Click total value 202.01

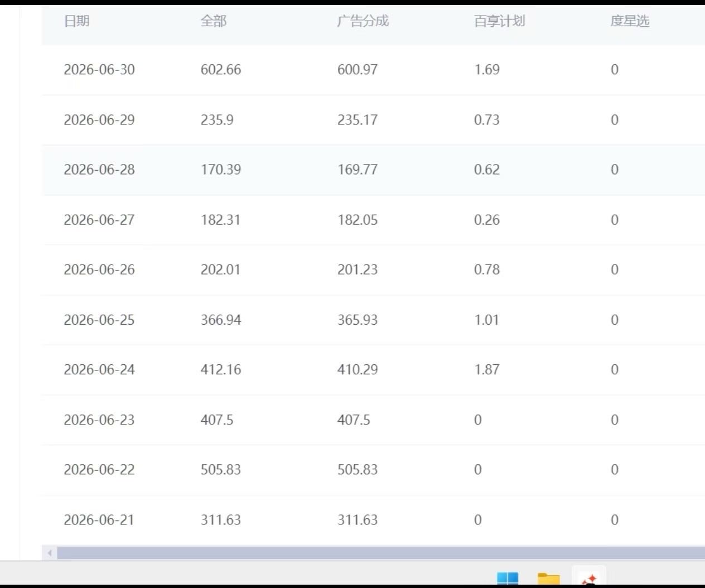[x=221, y=269]
